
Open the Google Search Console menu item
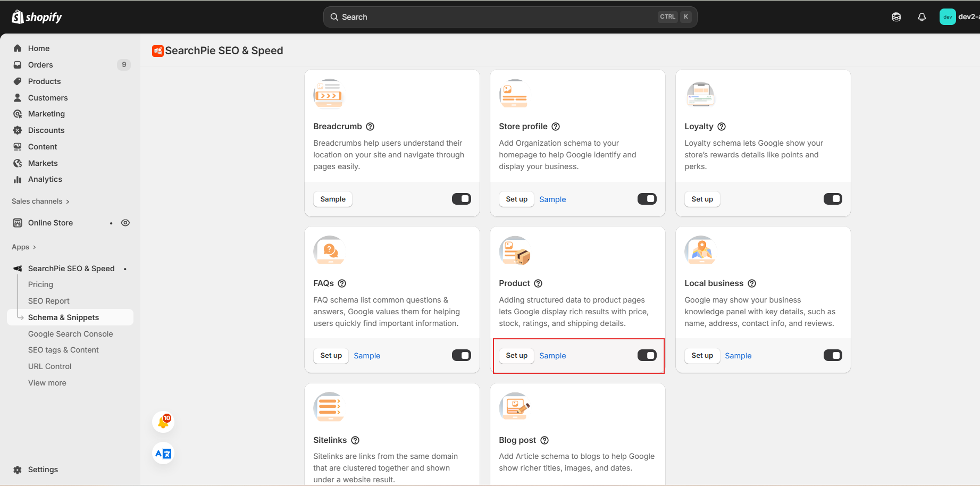point(71,334)
